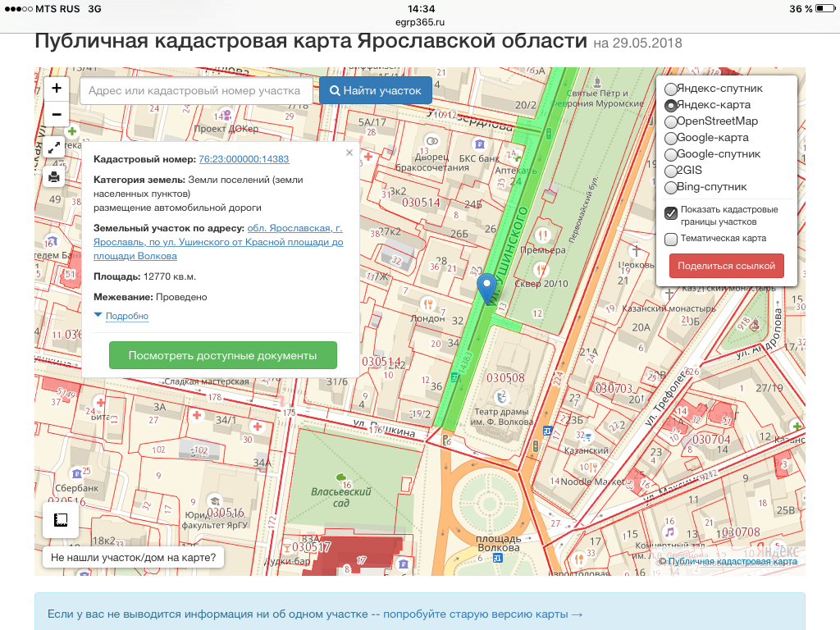Expand Подробно details section
The image size is (840, 630).
(127, 316)
